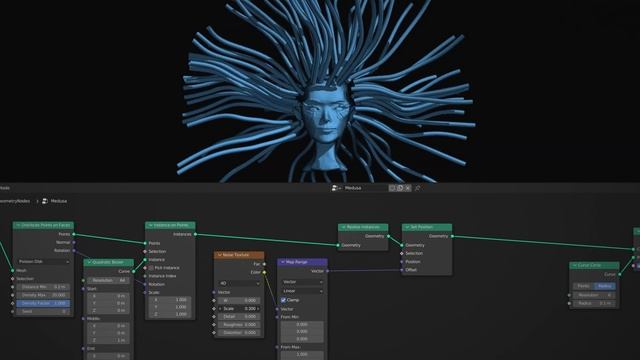Open the Vector data type dropdown in Map Range
The width and height of the screenshot is (640, 360).
tap(302, 282)
